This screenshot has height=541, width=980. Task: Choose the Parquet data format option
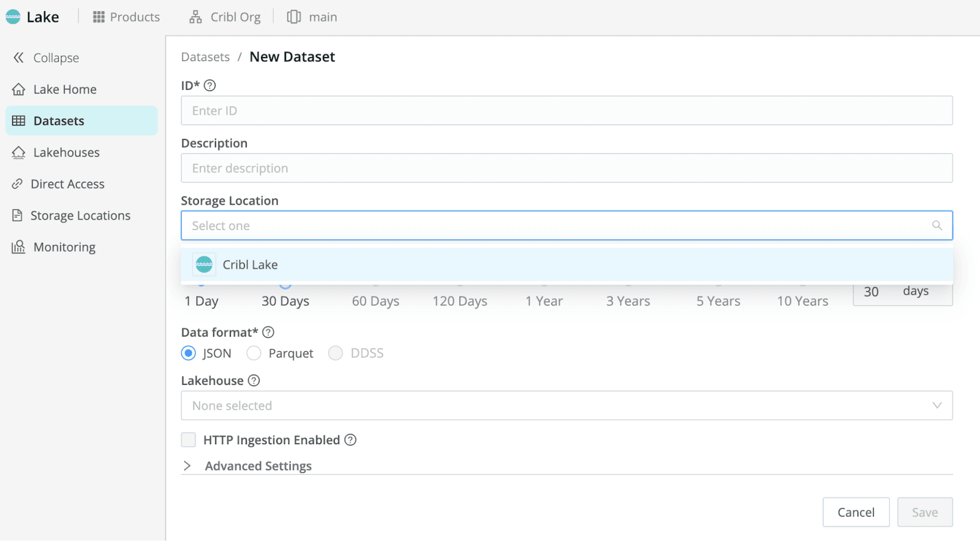(254, 353)
